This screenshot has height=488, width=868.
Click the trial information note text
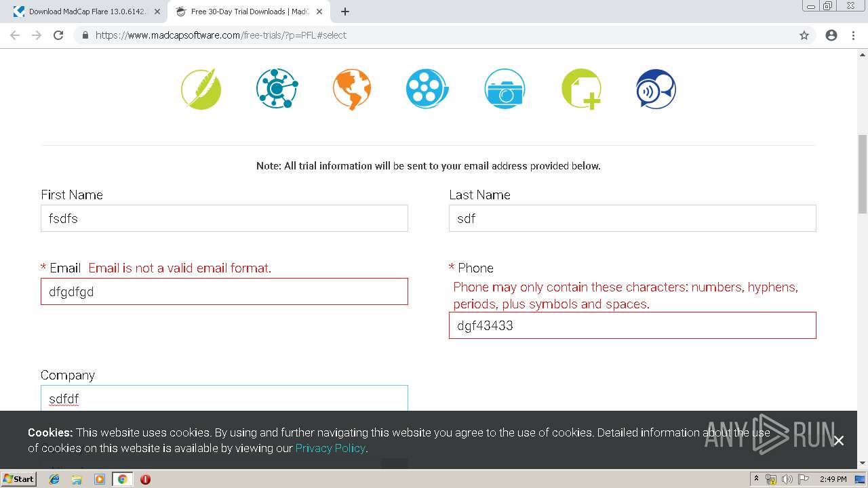(x=429, y=165)
